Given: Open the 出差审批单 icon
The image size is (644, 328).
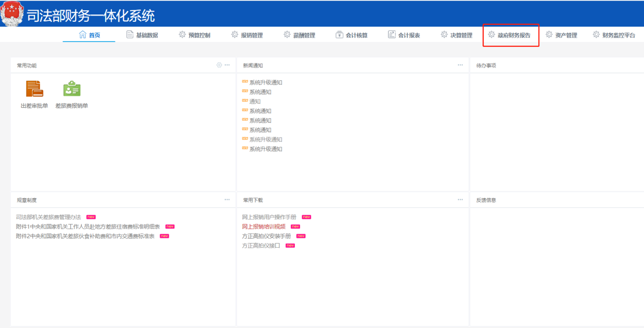Looking at the screenshot, I should [x=35, y=89].
